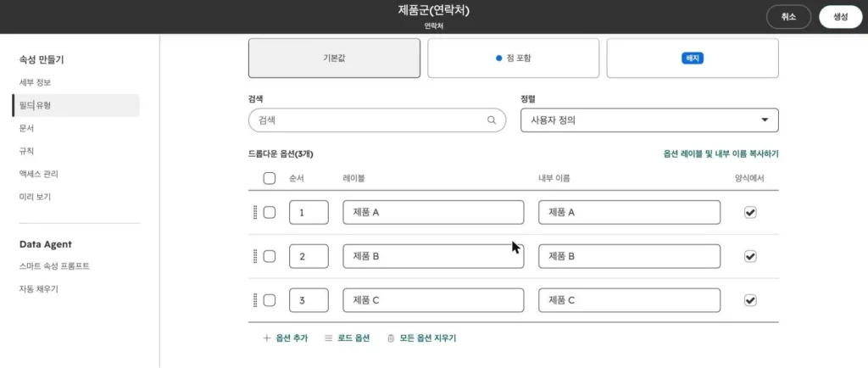
Task: Edit the order field showing 1
Action: tap(309, 213)
